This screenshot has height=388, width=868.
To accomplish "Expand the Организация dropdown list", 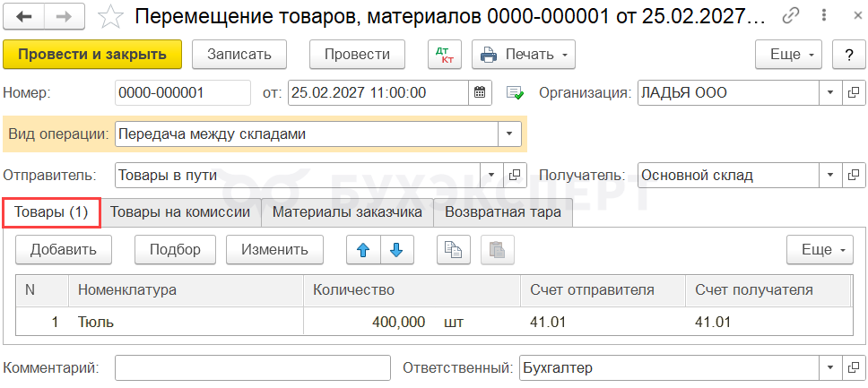I will click(x=830, y=93).
